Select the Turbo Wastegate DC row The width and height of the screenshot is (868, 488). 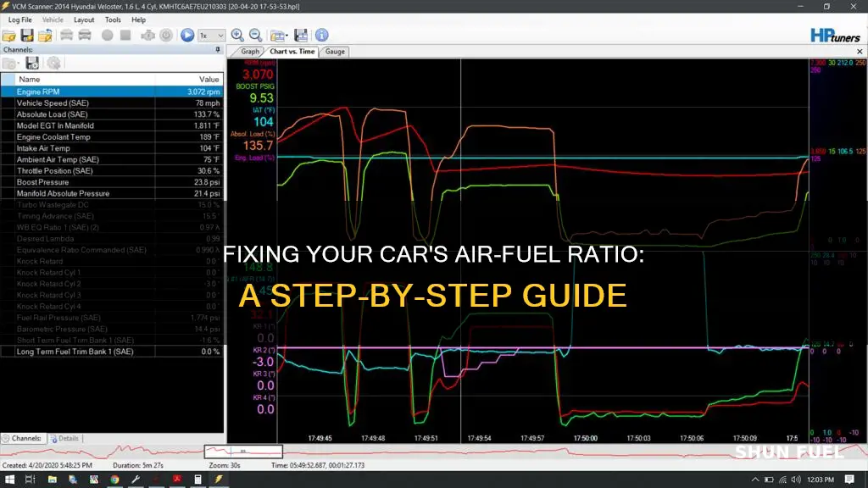pyautogui.click(x=112, y=205)
